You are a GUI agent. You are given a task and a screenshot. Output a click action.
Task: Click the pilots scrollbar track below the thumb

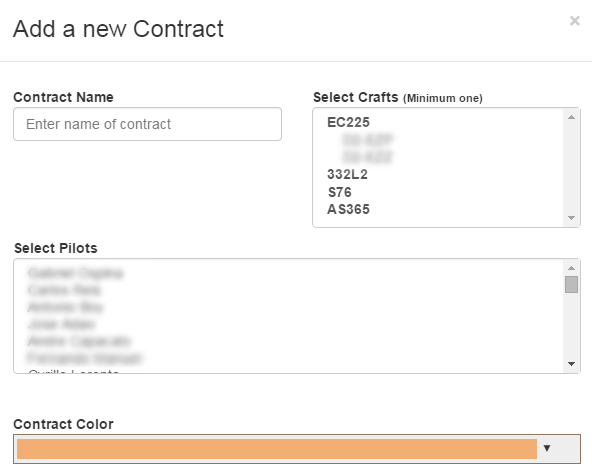tap(571, 325)
